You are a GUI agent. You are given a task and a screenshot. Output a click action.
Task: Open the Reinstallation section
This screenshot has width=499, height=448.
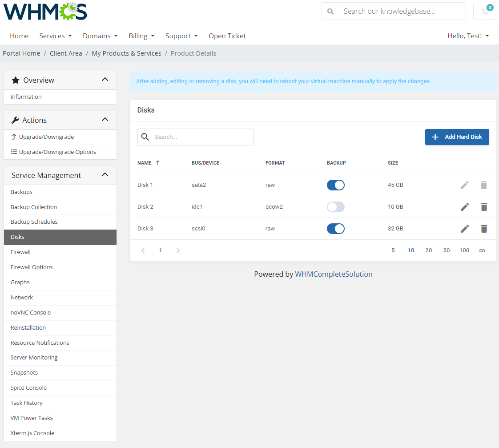point(60,327)
